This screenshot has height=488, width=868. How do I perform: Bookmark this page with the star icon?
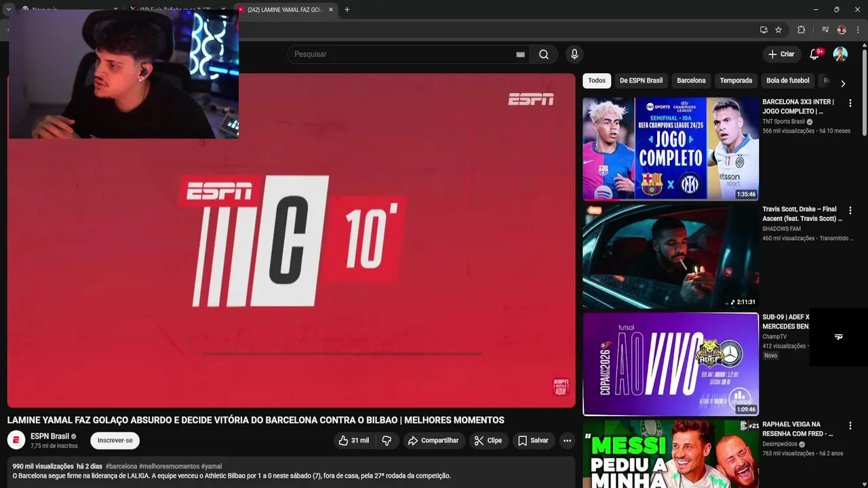778,30
